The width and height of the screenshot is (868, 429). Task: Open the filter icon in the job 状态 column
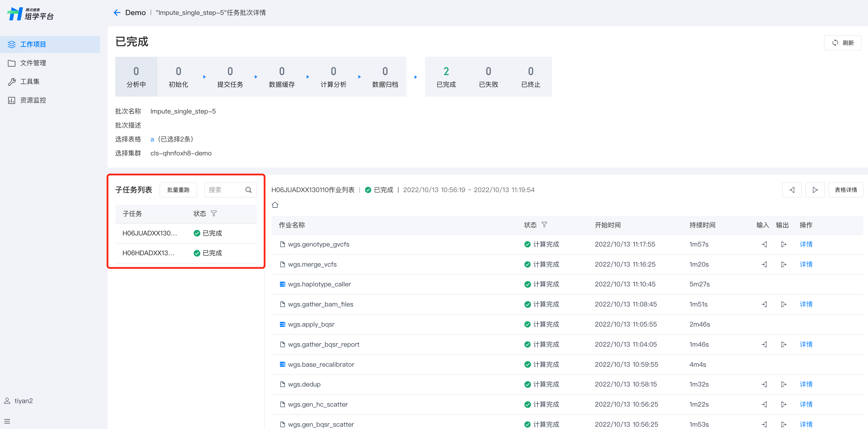[544, 225]
